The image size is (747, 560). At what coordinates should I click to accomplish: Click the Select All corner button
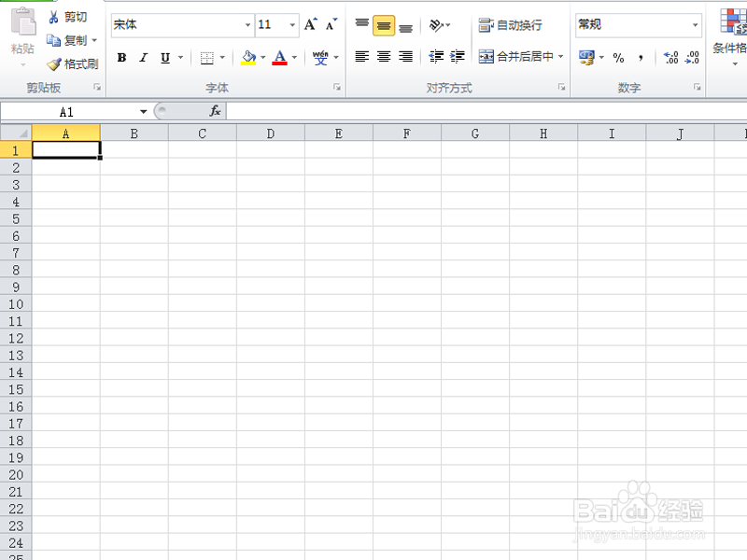tap(16, 133)
